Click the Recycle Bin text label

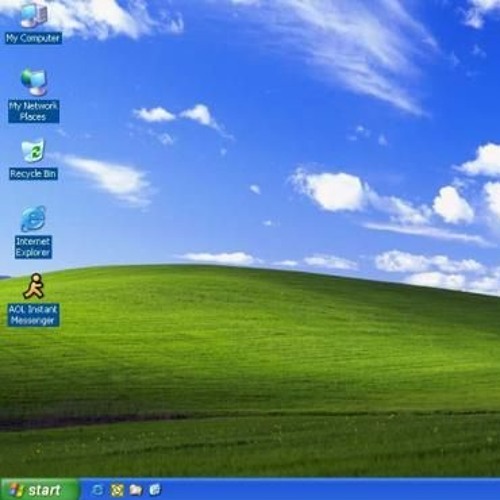pos(33,174)
